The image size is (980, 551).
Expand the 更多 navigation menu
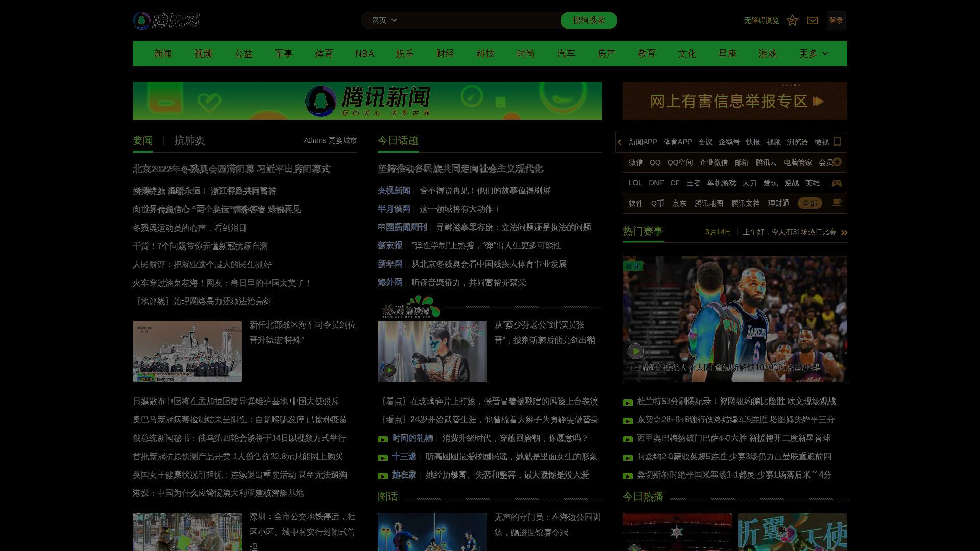[x=814, y=54]
